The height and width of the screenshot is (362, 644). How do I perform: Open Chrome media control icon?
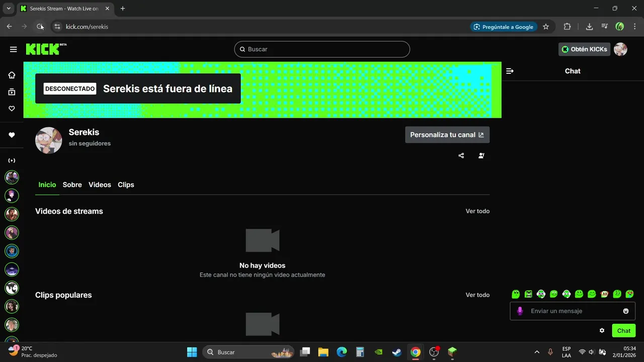pos(605,27)
